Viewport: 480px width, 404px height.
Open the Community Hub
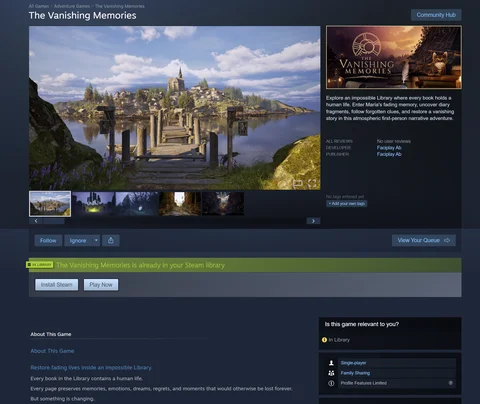point(436,15)
